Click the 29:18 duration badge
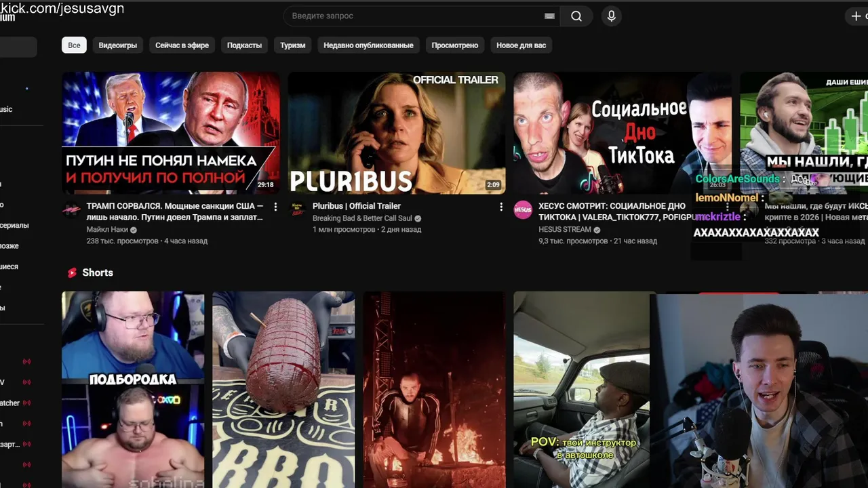The height and width of the screenshot is (488, 868). tap(266, 185)
